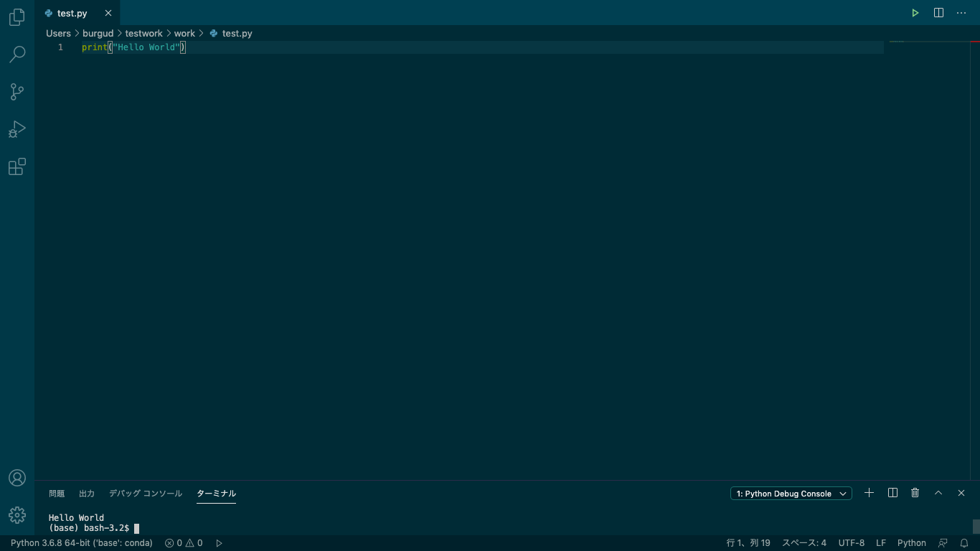Click the Hello World terminal output line
Viewport: 980px width, 551px height.
click(x=76, y=518)
